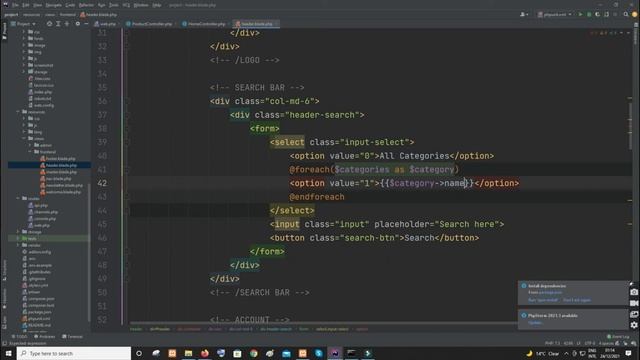Select newsletter.blade.php in the project tree
The image size is (640, 360).
[x=61, y=185]
